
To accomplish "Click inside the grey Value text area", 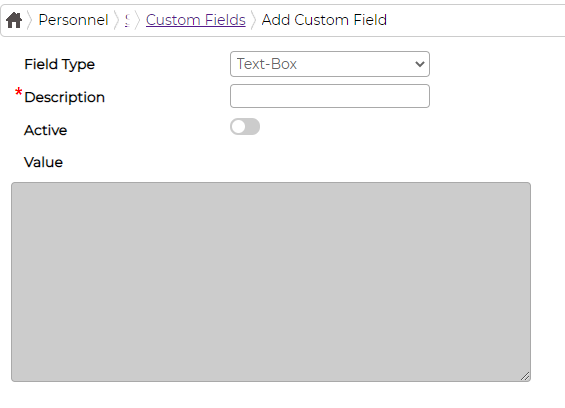I will [271, 282].
